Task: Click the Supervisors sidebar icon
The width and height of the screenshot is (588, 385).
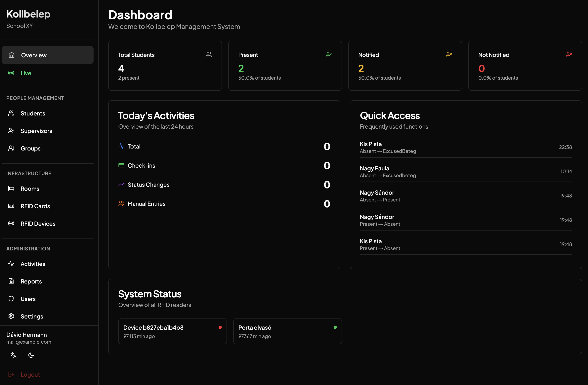Action: 11,131
